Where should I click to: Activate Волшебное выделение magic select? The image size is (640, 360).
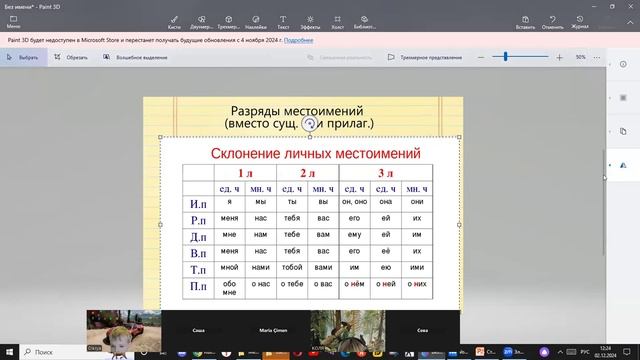coord(135,58)
